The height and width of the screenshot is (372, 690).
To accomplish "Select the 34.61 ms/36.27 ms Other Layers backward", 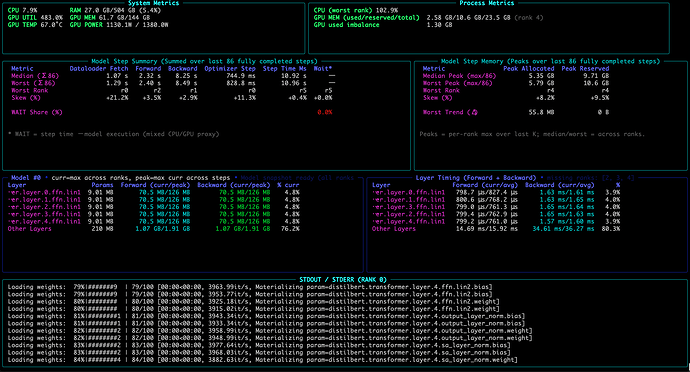I will pyautogui.click(x=563, y=229).
